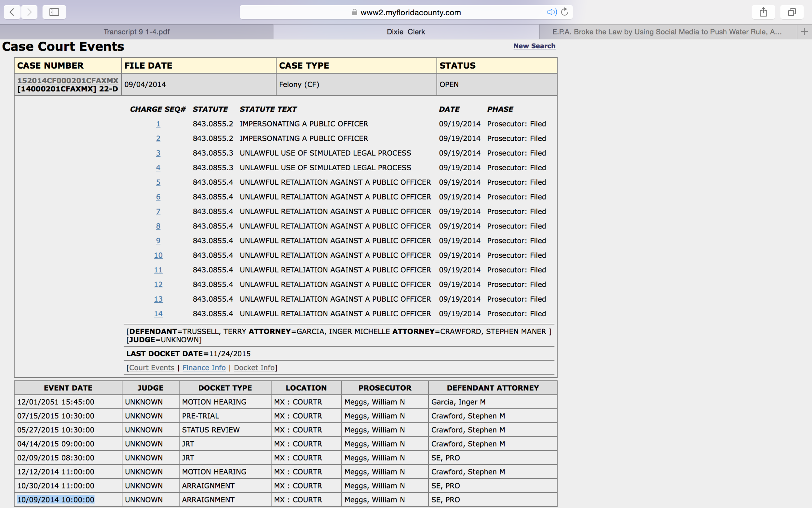Open the Court Events link
This screenshot has height=508, width=812.
(x=152, y=368)
